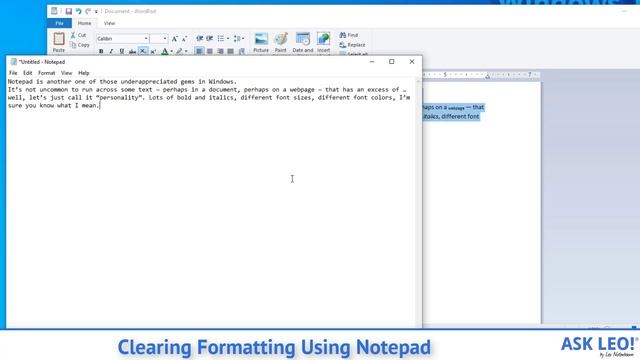The height and width of the screenshot is (360, 640).
Task: Click the Picture insert icon in WordPad
Action: pos(261,39)
